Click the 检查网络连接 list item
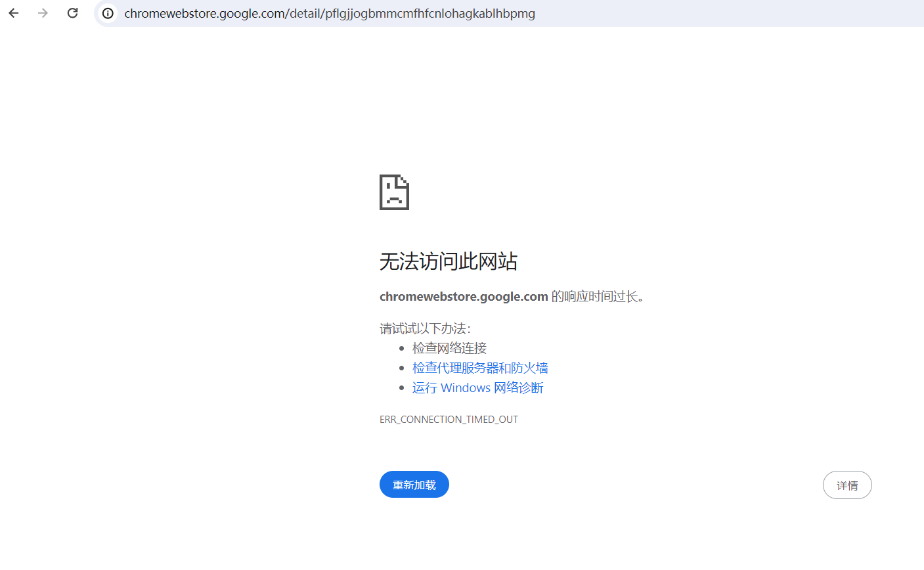This screenshot has width=924, height=570. pyautogui.click(x=450, y=348)
